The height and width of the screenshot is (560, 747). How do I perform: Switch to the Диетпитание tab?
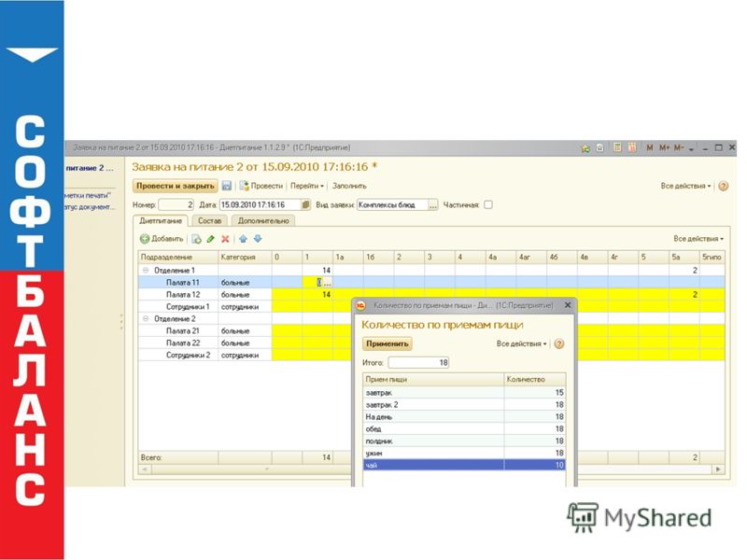161,221
